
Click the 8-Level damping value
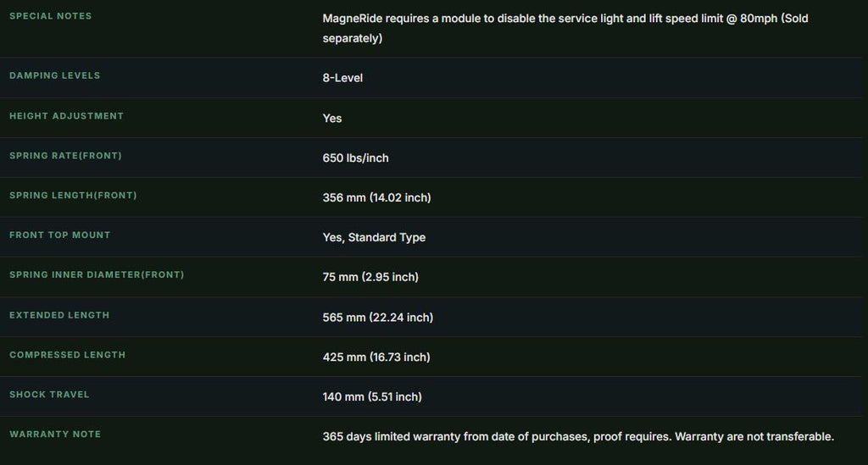point(342,78)
